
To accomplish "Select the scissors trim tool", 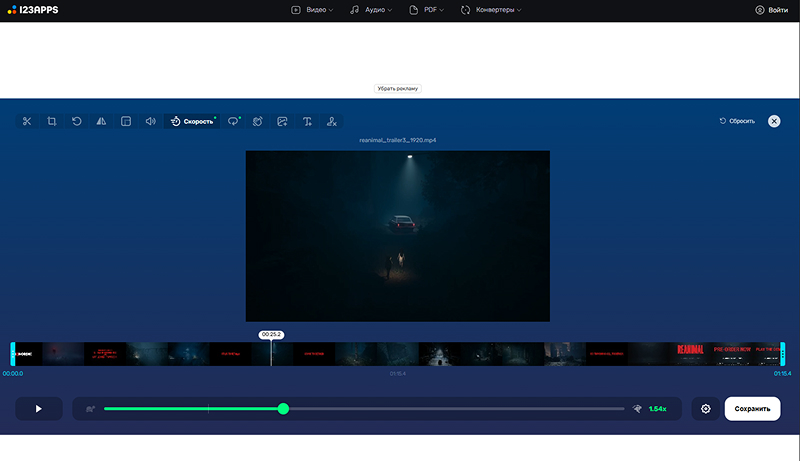I will [27, 121].
